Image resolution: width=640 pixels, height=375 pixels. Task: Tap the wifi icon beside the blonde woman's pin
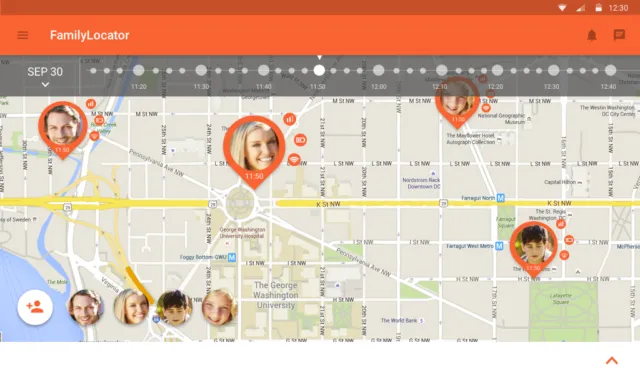pos(294,160)
